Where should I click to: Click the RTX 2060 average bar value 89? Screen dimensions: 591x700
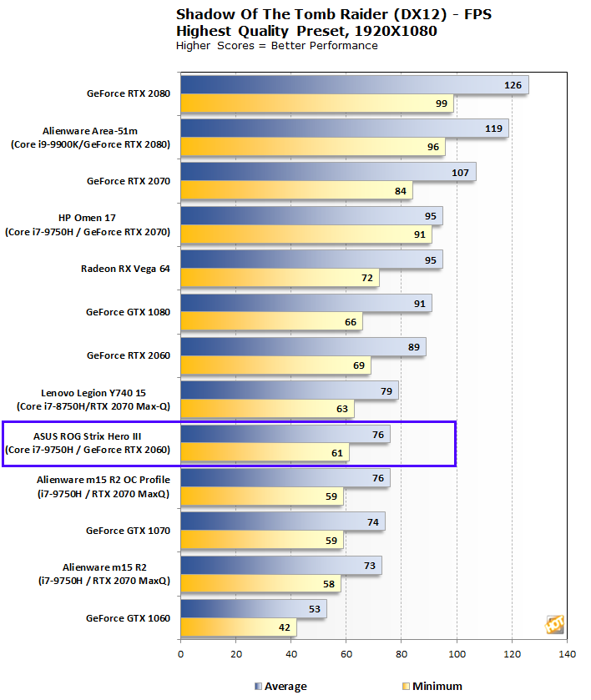(414, 347)
